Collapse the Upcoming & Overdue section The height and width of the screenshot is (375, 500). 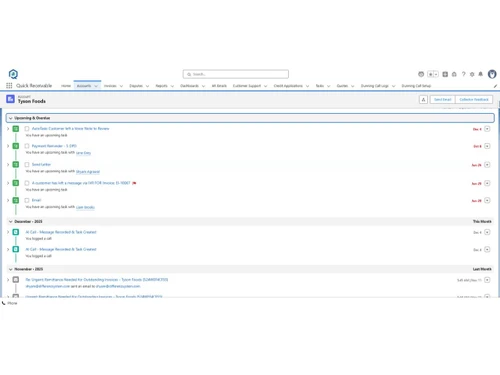(x=10, y=118)
